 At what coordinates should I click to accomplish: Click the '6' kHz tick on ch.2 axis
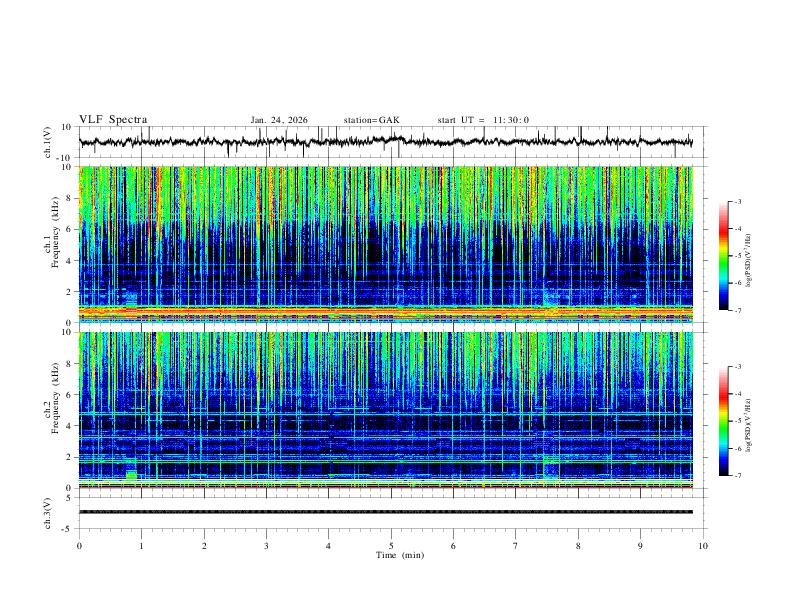tap(69, 394)
